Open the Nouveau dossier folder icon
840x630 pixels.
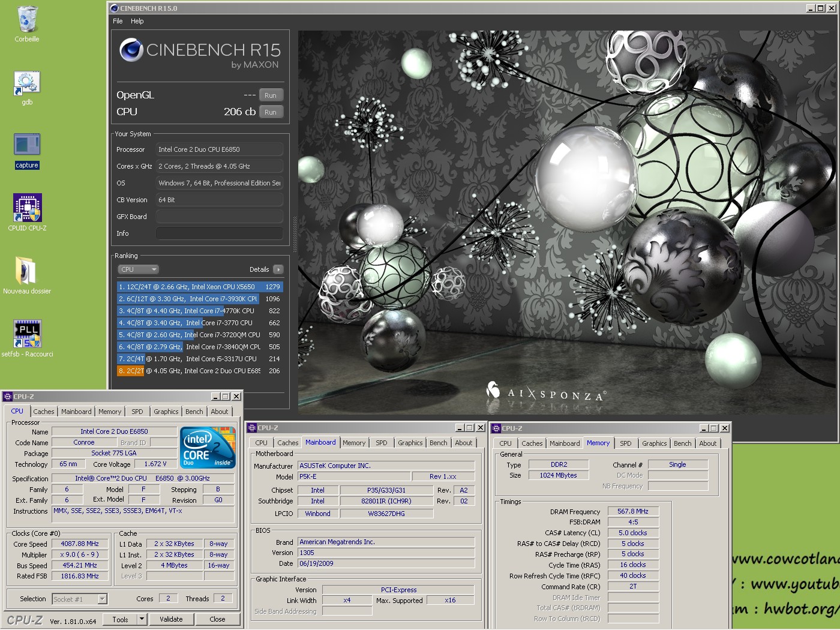[x=27, y=271]
